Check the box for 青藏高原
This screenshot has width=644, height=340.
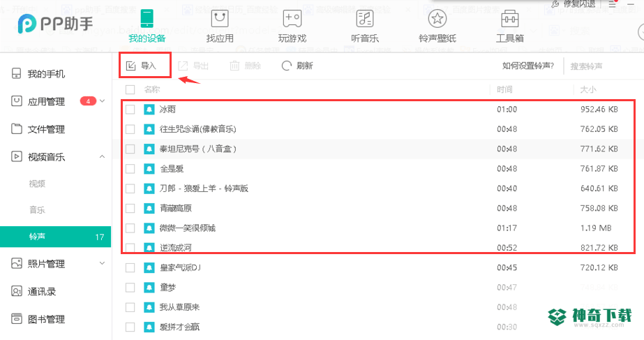tap(130, 208)
